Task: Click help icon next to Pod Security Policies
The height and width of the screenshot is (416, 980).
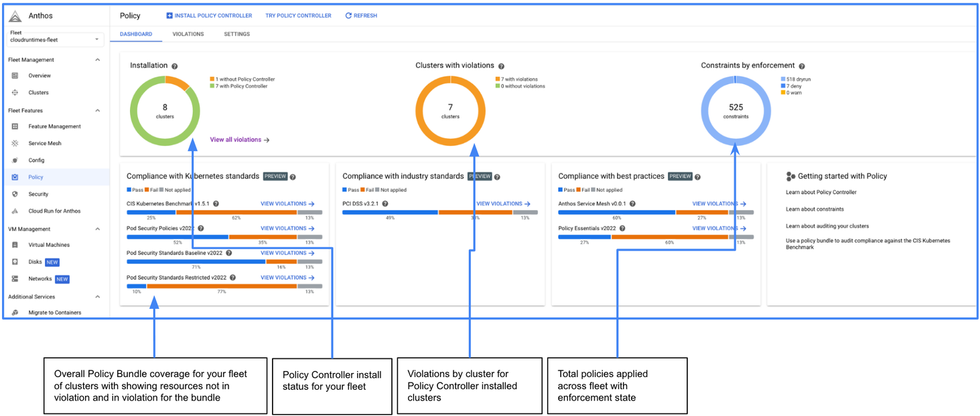Action: [200, 228]
